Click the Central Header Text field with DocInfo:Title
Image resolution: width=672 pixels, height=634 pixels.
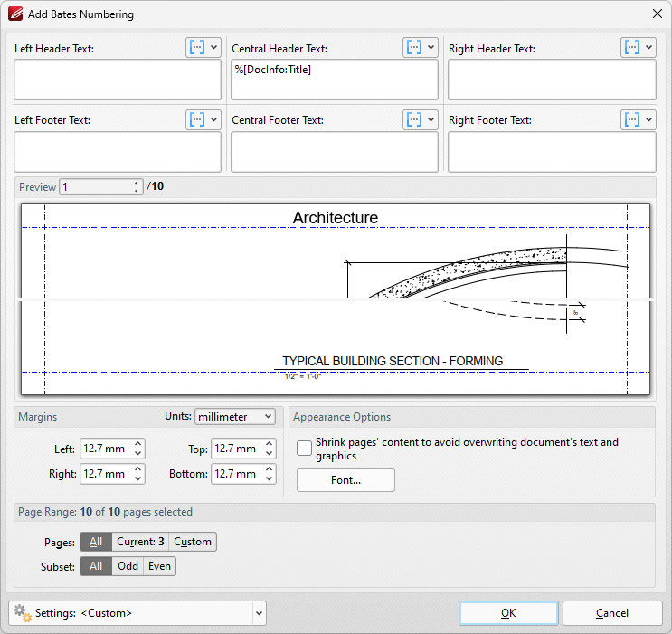click(335, 80)
